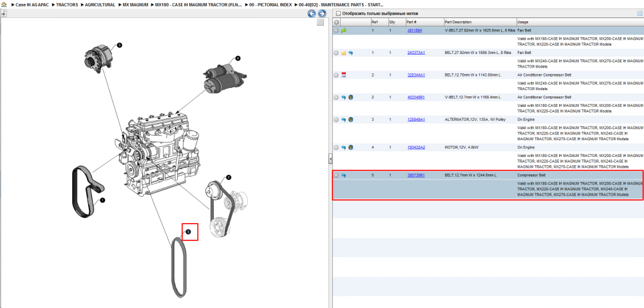Click blue arrow icon on 243373A1 row

[x=350, y=53]
